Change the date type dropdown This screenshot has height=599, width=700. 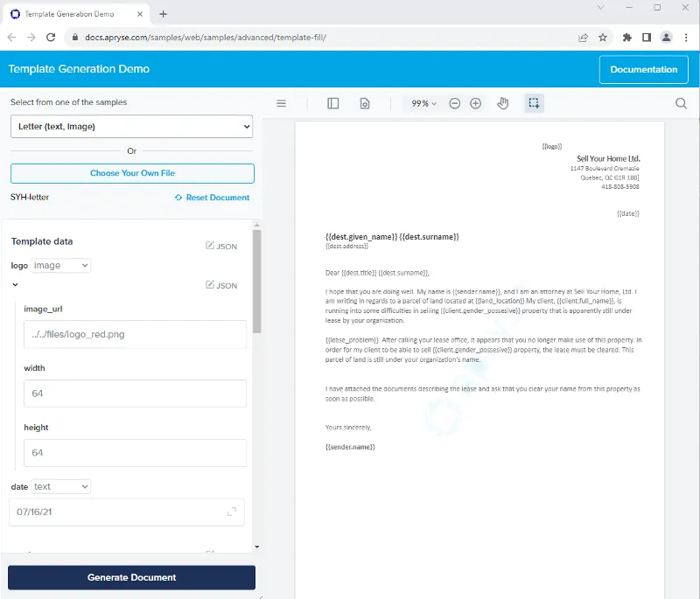pos(60,486)
